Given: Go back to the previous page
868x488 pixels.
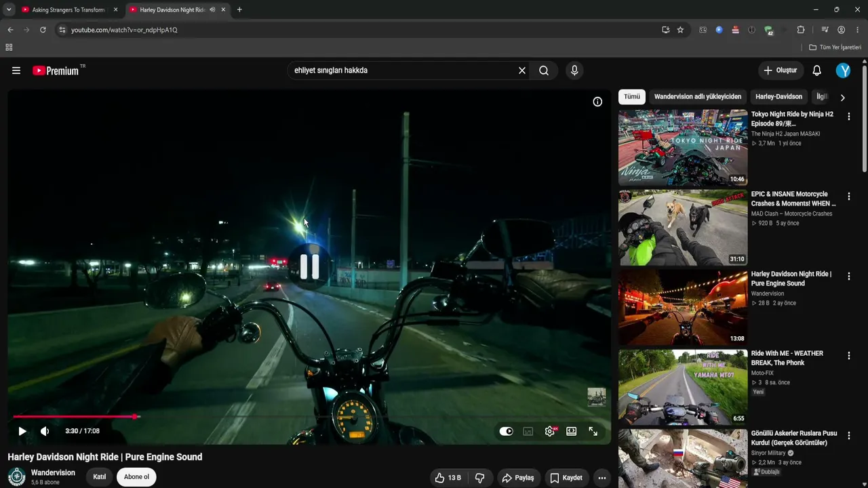Looking at the screenshot, I should [10, 30].
